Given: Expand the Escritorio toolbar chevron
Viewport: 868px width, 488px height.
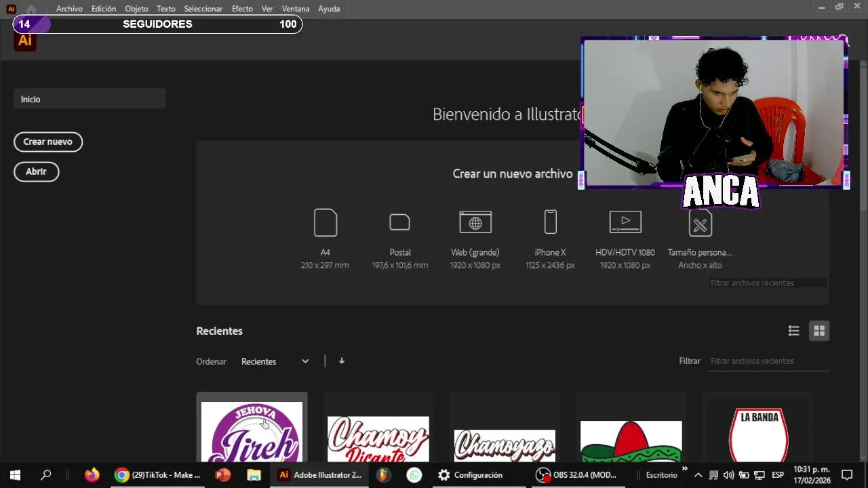Looking at the screenshot, I should click(684, 469).
